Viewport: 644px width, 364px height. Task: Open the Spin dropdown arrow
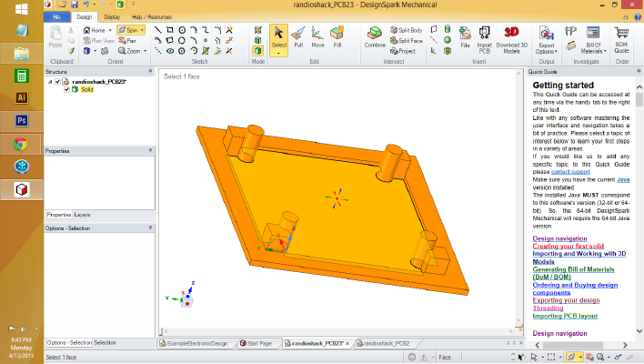point(142,30)
